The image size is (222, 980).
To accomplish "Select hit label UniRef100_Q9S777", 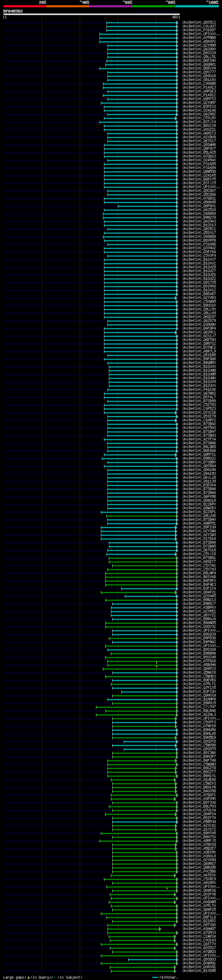I will (x=199, y=72).
